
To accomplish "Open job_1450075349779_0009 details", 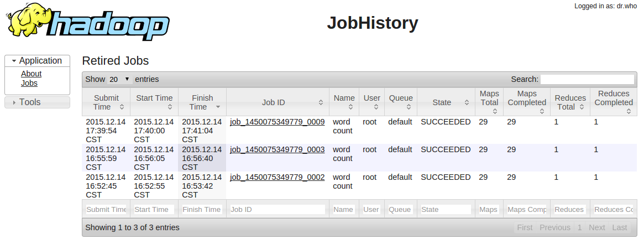I will pos(277,122).
